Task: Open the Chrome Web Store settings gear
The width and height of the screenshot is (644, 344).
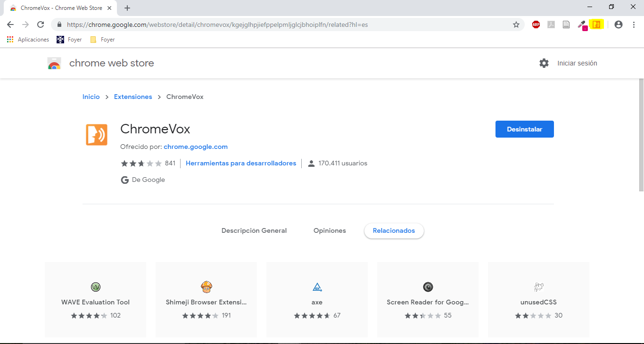Action: (x=544, y=63)
